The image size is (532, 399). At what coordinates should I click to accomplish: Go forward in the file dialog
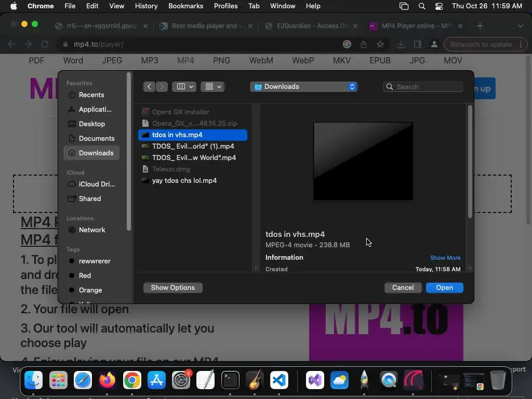[x=162, y=87]
